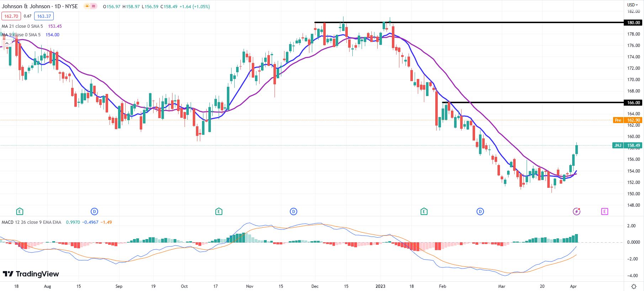The width and height of the screenshot is (644, 291).
Task: Select the MA 21 close SMA legend
Action: click(22, 26)
